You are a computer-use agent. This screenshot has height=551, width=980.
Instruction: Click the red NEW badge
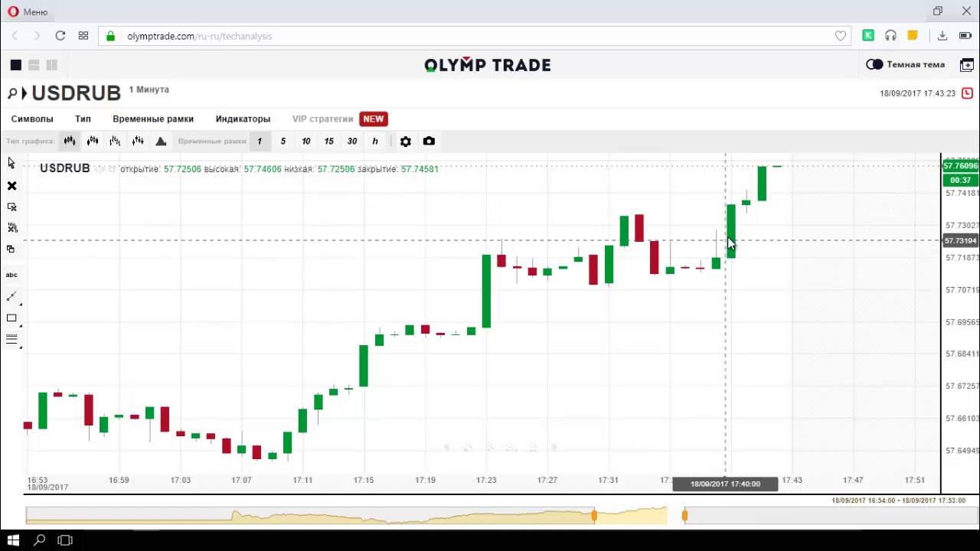[x=373, y=119]
